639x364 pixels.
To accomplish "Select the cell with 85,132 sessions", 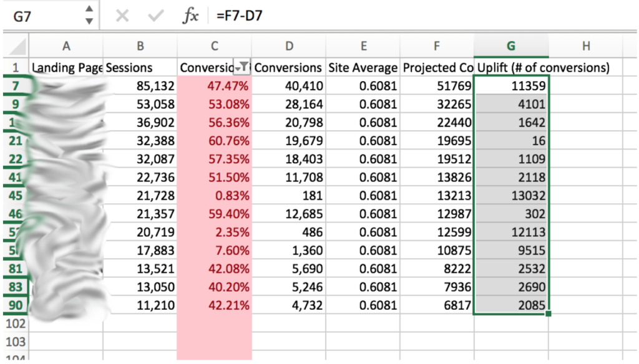I will [x=140, y=87].
